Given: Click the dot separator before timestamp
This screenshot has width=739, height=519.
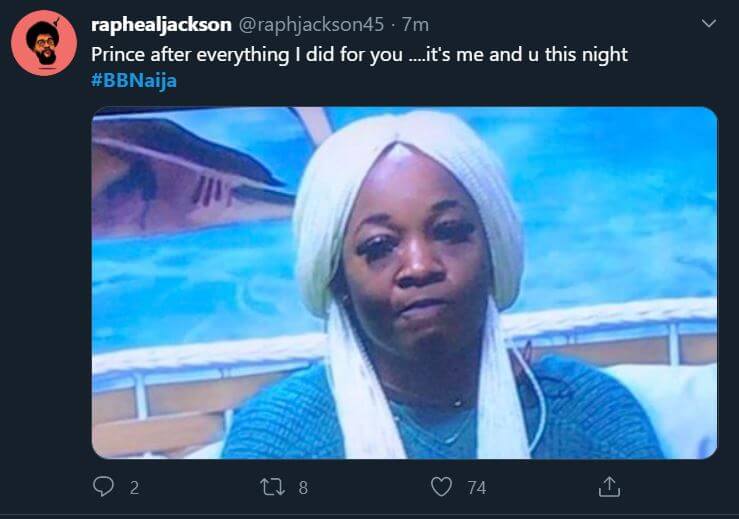Looking at the screenshot, I should pos(394,25).
